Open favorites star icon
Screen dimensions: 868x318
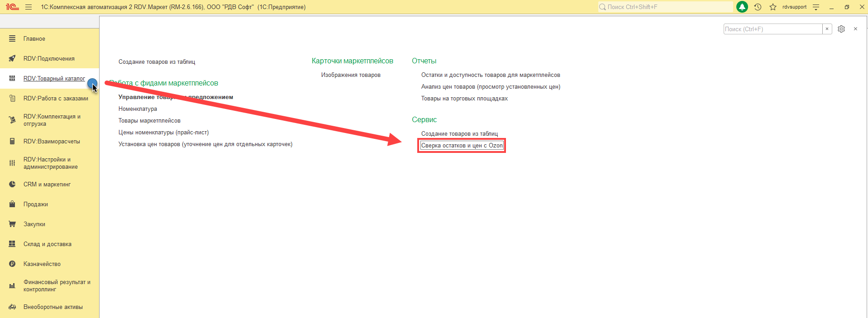pyautogui.click(x=773, y=7)
